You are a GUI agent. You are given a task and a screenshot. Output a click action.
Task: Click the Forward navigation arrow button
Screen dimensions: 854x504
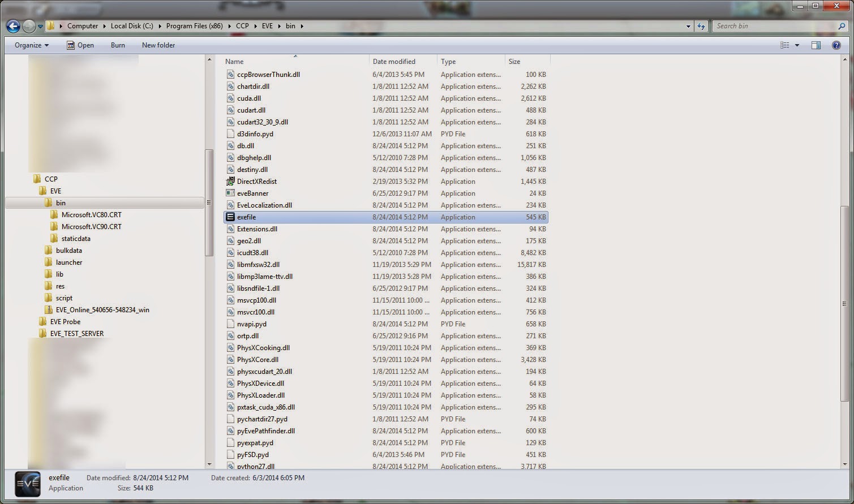(29, 26)
